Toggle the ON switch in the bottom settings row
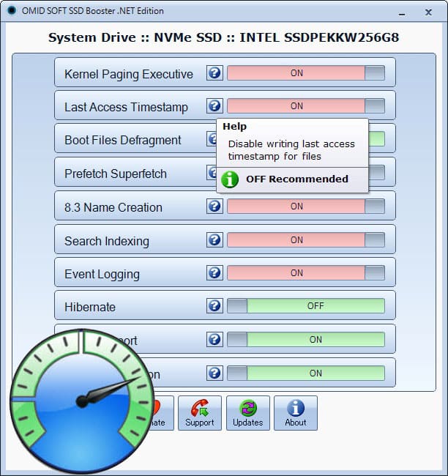 pyautogui.click(x=306, y=373)
